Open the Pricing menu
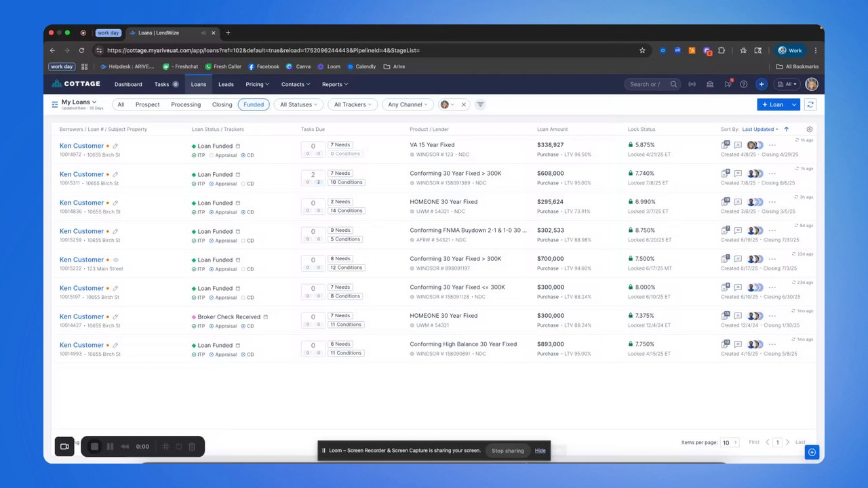 (x=257, y=85)
